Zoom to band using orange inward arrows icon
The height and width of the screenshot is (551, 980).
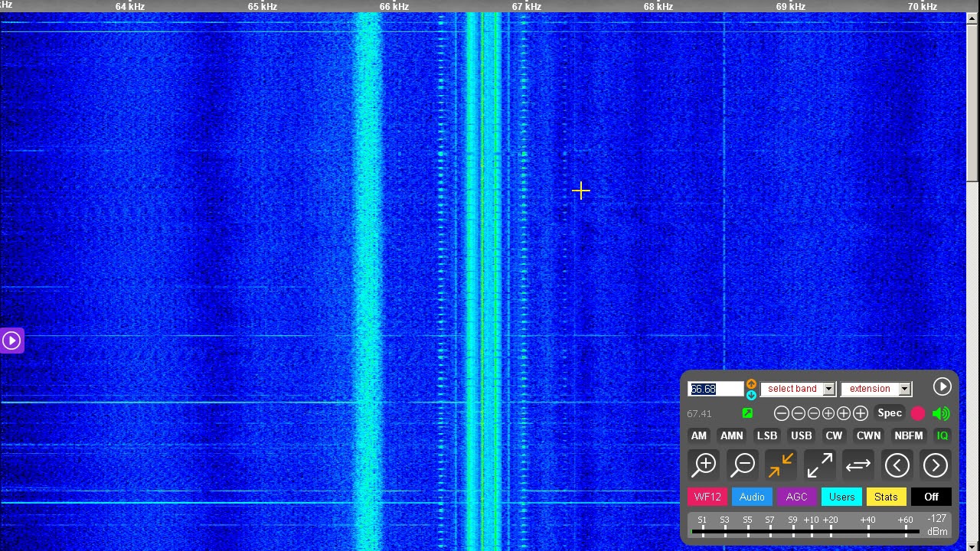[x=781, y=465]
